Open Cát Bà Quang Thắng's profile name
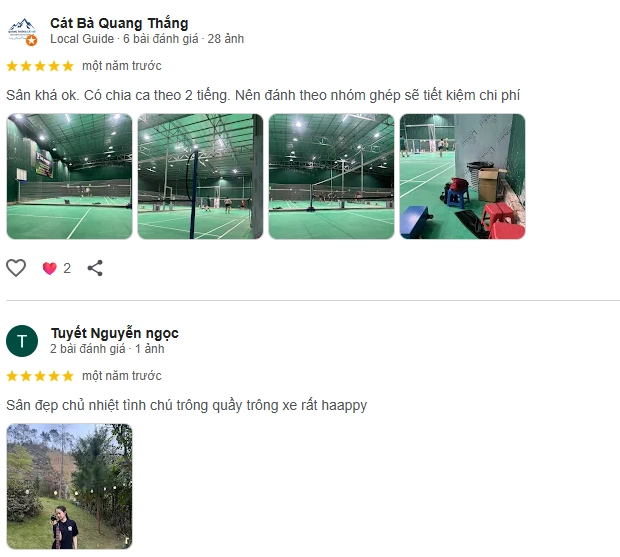The image size is (620, 557). pos(119,23)
